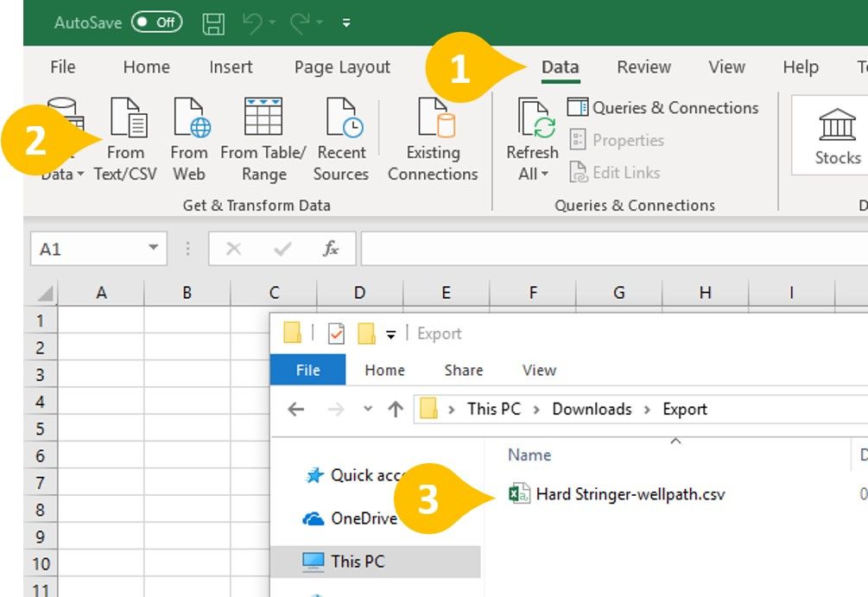Click the Queries & Connections icon

(578, 108)
